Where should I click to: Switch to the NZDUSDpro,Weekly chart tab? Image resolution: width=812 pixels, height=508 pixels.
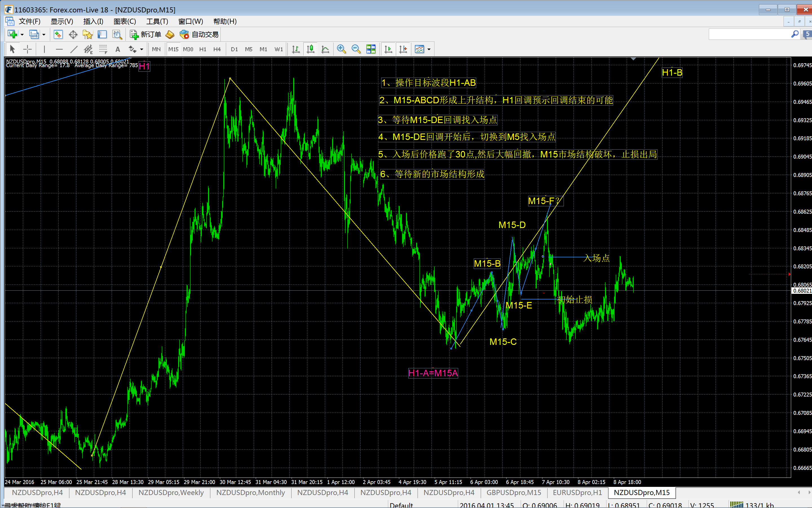pos(171,492)
